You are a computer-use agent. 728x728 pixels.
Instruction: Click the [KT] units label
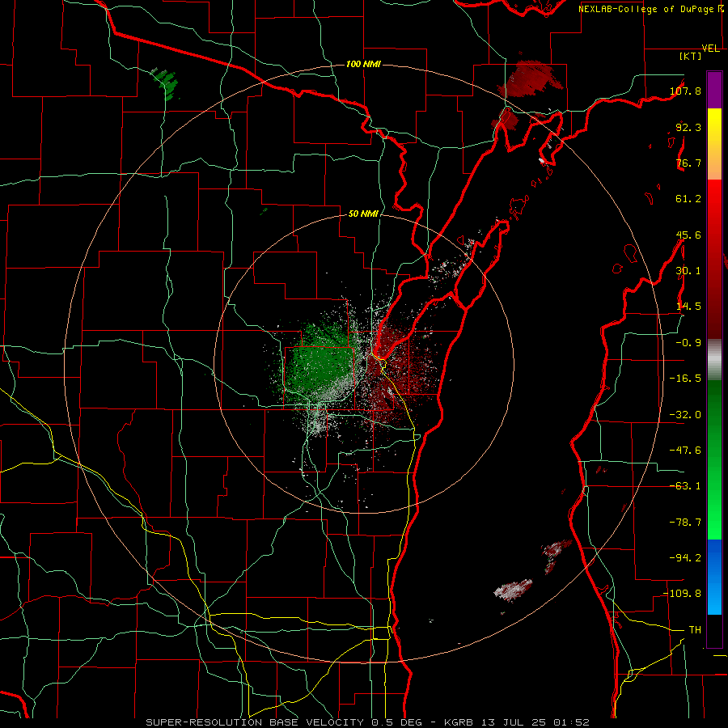point(691,56)
